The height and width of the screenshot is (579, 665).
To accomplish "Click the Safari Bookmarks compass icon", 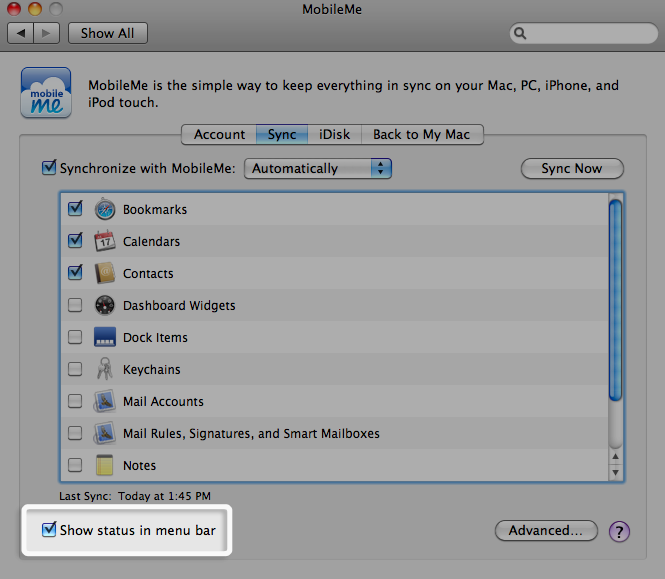I will tap(105, 210).
